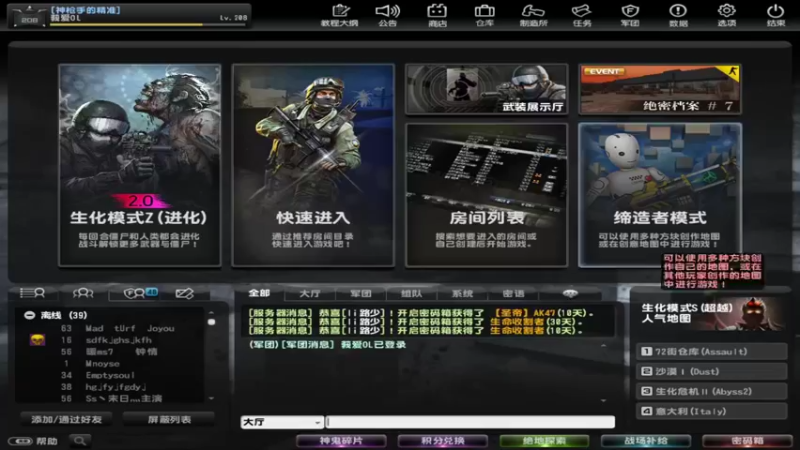Screen dimensions: 800x450
Task: Open the 仓库 inventory briefcase icon
Action: (484, 15)
